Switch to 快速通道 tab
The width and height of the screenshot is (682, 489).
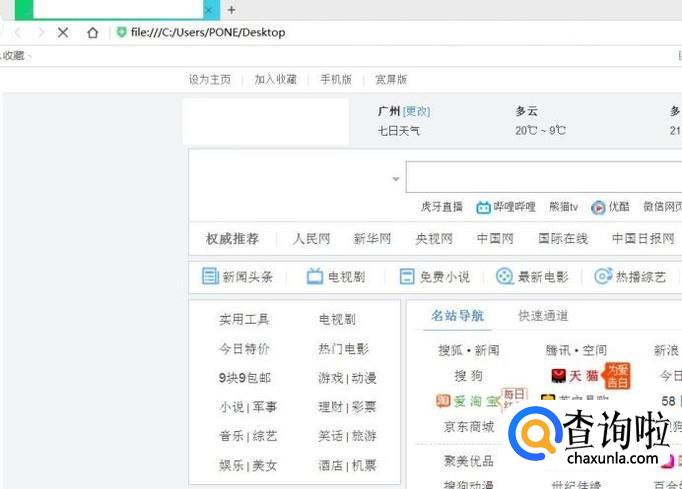pos(543,315)
